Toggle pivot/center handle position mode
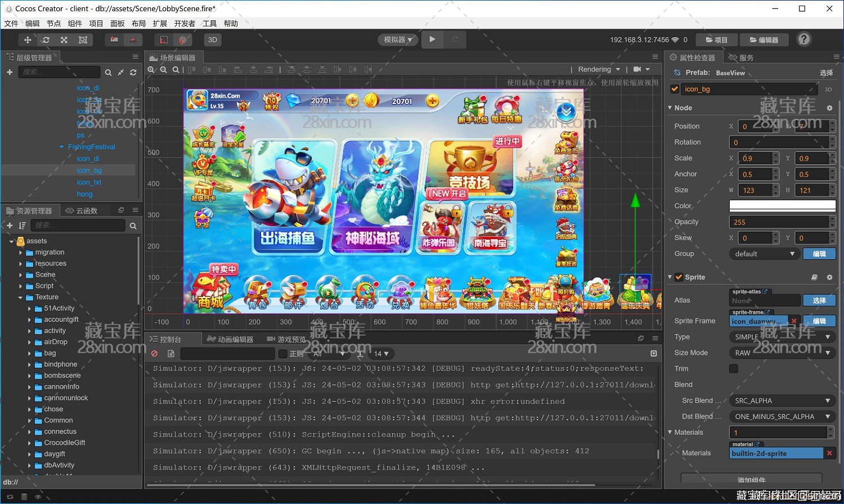 [x=114, y=40]
